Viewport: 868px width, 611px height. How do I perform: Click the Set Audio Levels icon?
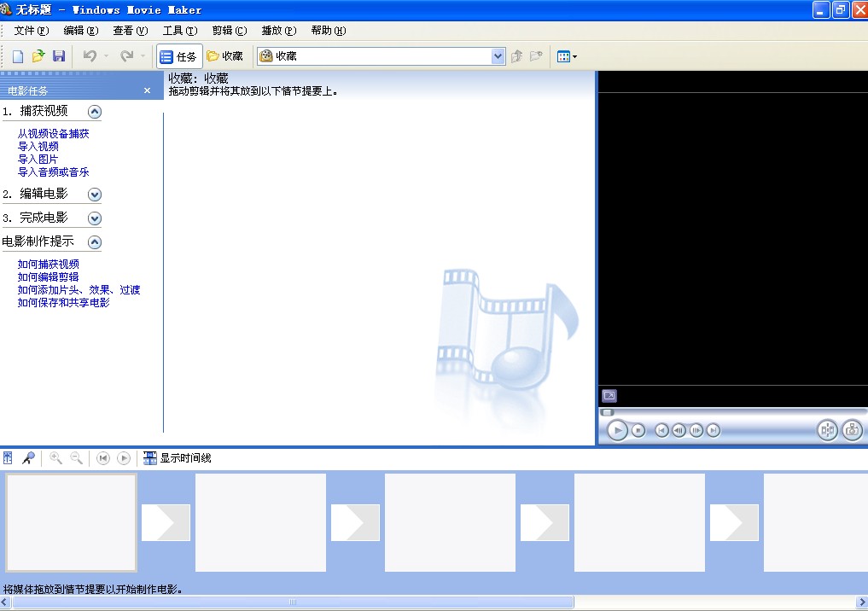[8, 457]
